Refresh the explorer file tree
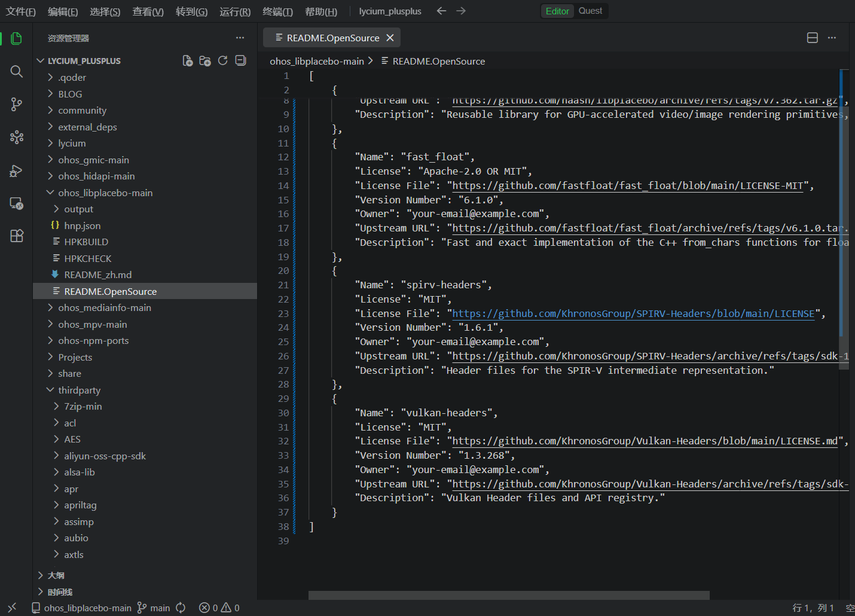The width and height of the screenshot is (855, 616). [223, 60]
